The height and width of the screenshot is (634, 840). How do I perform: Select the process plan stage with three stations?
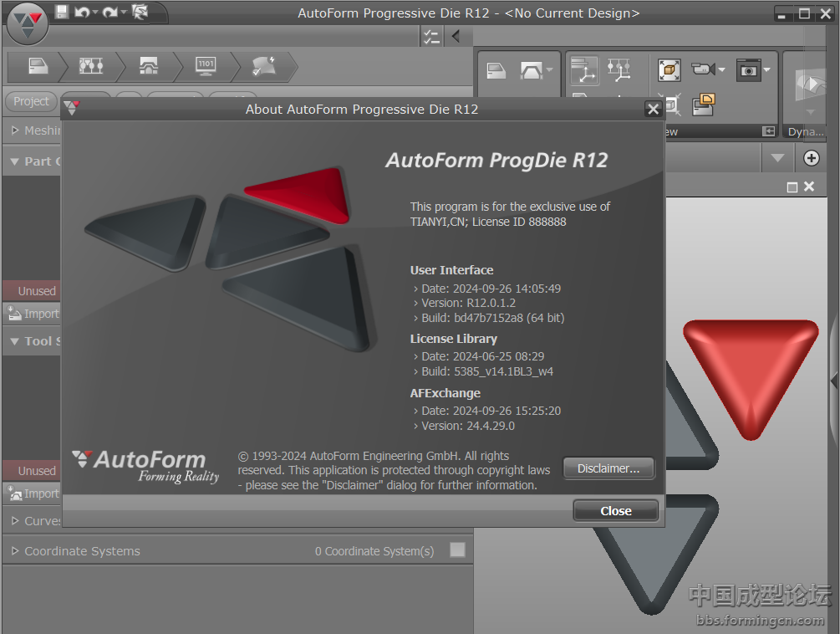pyautogui.click(x=91, y=66)
